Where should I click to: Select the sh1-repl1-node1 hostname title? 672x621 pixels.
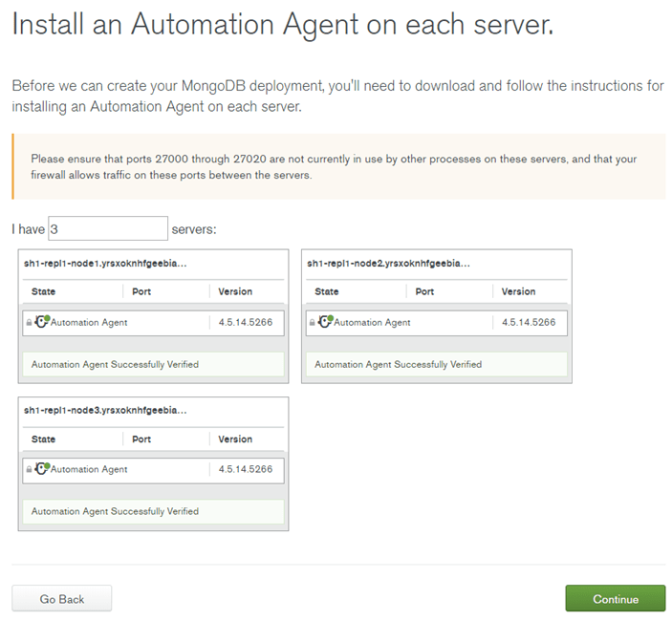(105, 264)
